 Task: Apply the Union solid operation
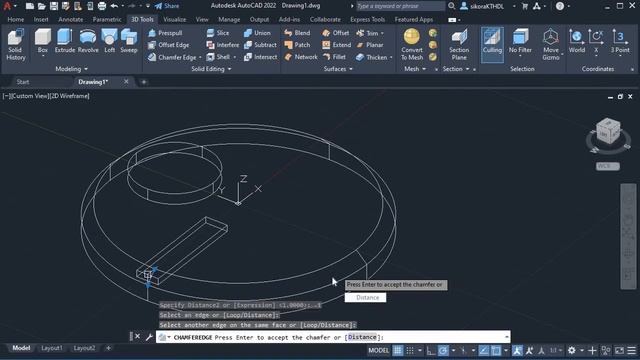257,33
